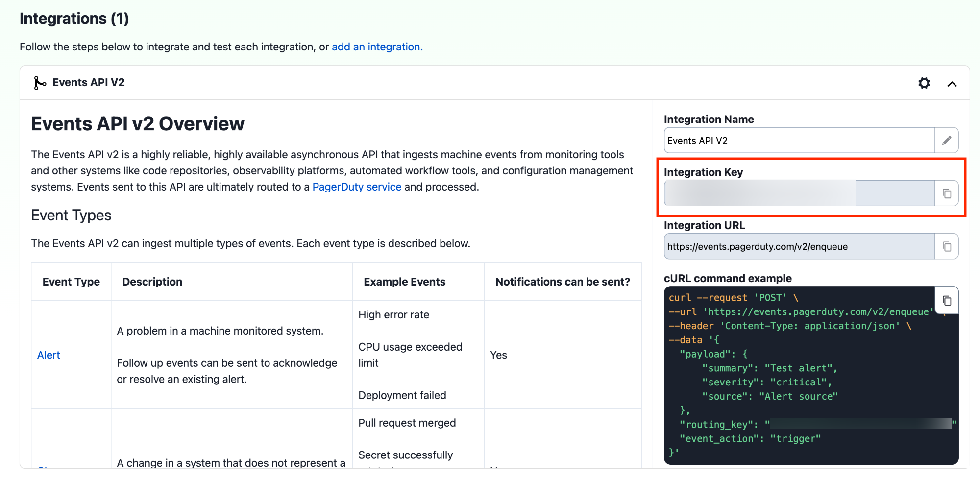Click the 'High error rate' example

pyautogui.click(x=394, y=315)
